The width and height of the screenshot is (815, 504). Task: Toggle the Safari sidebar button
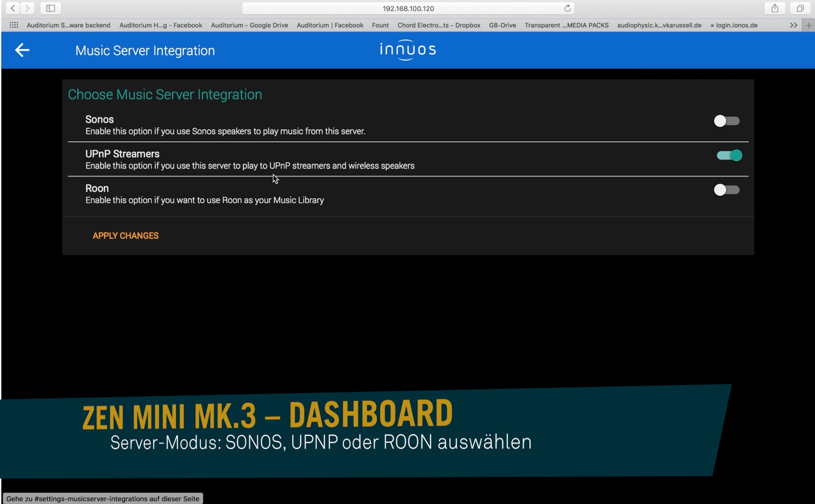[x=51, y=8]
